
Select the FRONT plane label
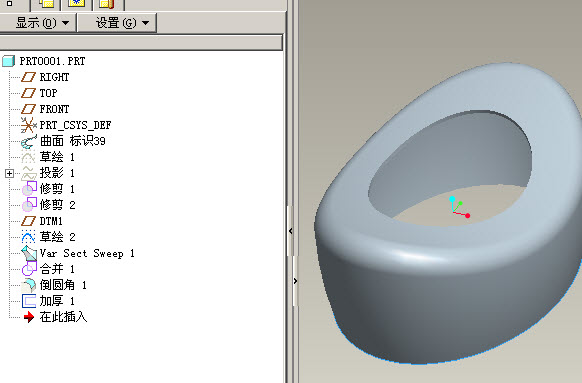(54, 109)
